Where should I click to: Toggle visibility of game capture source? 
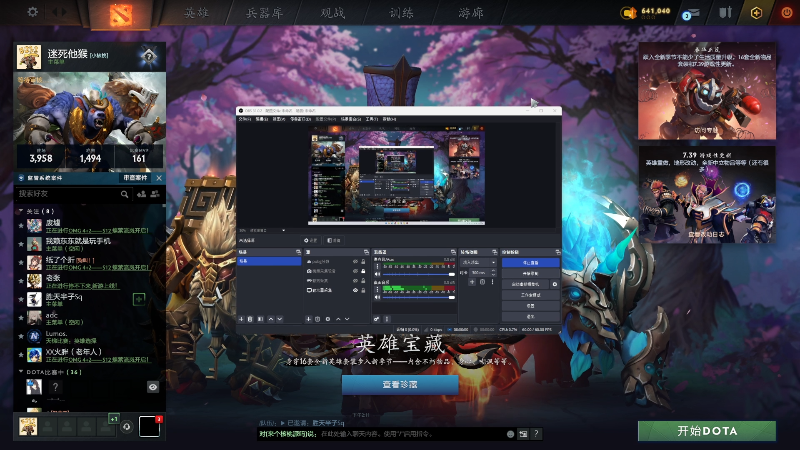pyautogui.click(x=355, y=281)
